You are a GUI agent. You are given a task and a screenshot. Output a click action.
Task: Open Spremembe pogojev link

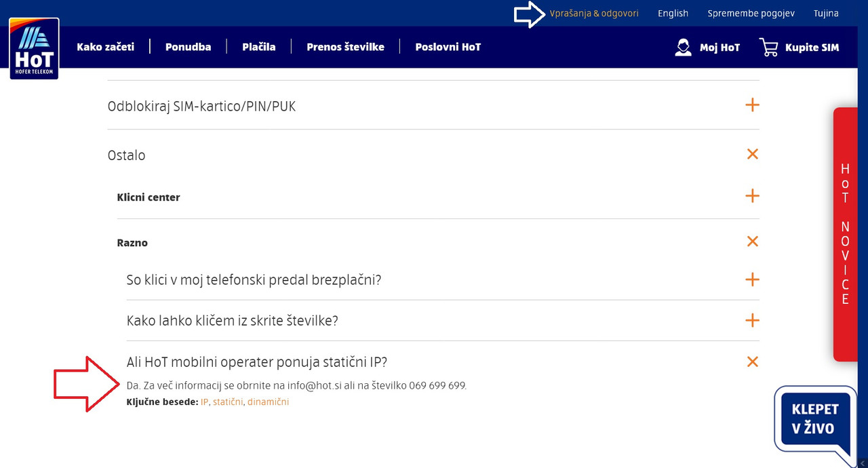coord(751,14)
